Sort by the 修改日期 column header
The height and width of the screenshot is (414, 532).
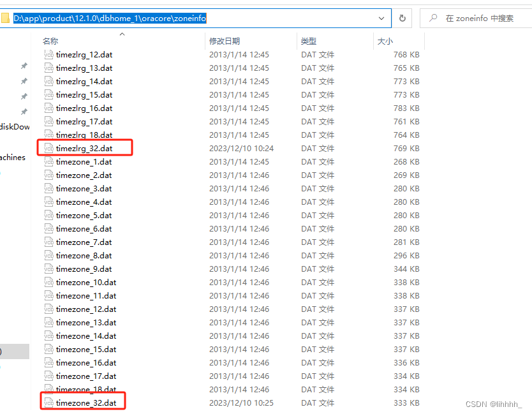tap(225, 41)
